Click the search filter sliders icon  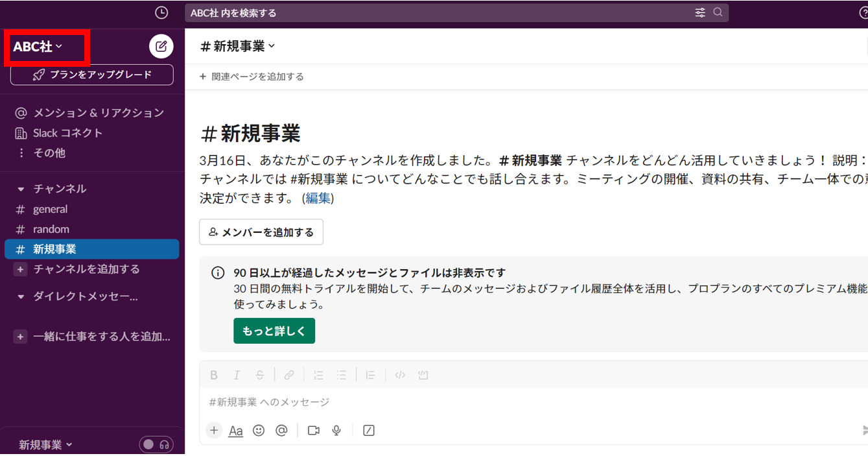pyautogui.click(x=699, y=12)
